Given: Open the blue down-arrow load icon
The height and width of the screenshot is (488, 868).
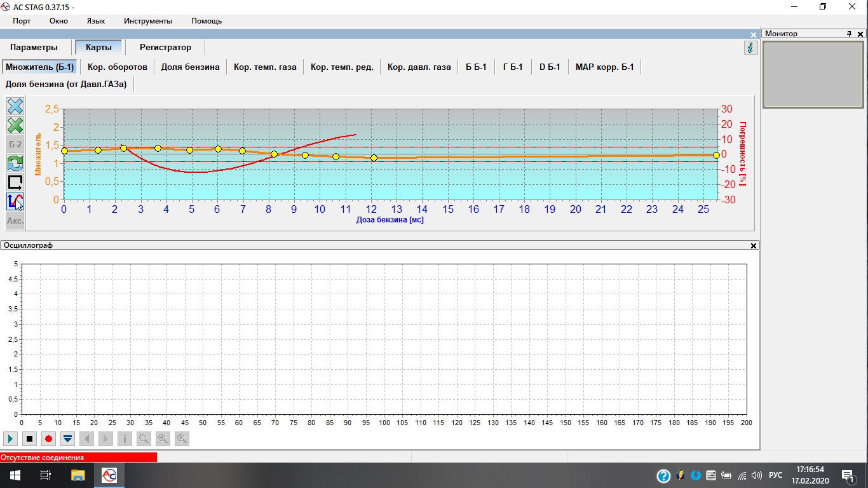Looking at the screenshot, I should click(67, 438).
